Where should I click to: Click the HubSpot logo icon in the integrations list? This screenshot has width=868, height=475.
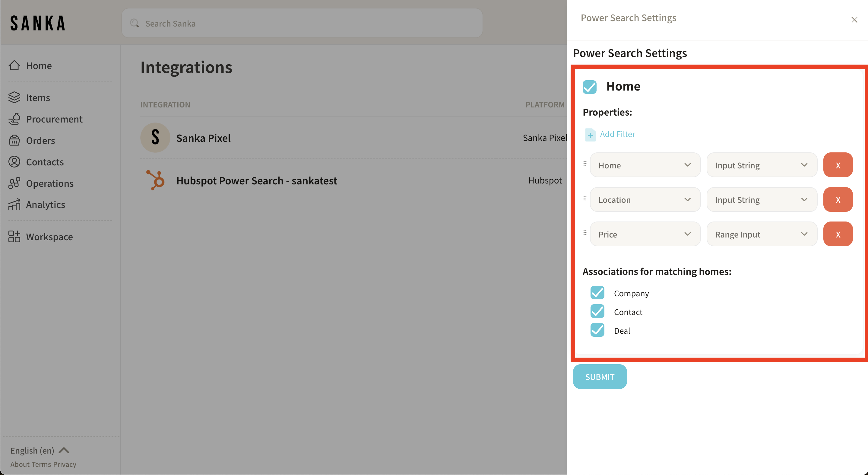click(155, 180)
